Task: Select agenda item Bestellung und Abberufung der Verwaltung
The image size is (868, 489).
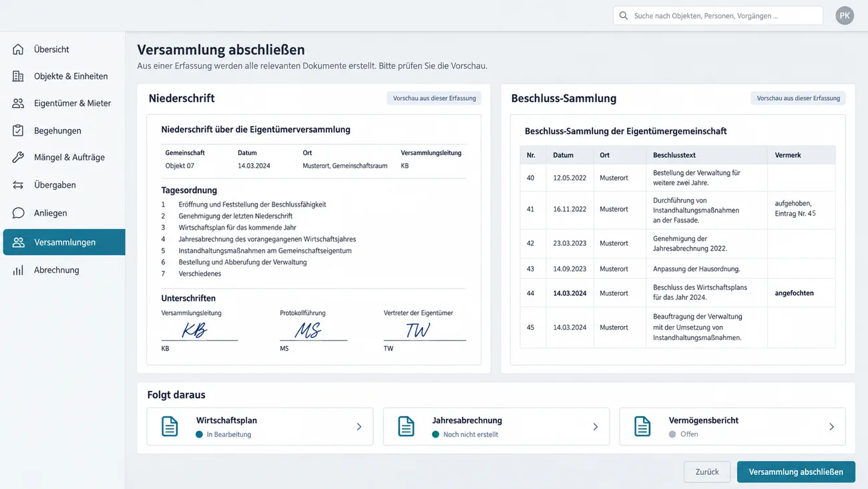Action: coord(242,262)
